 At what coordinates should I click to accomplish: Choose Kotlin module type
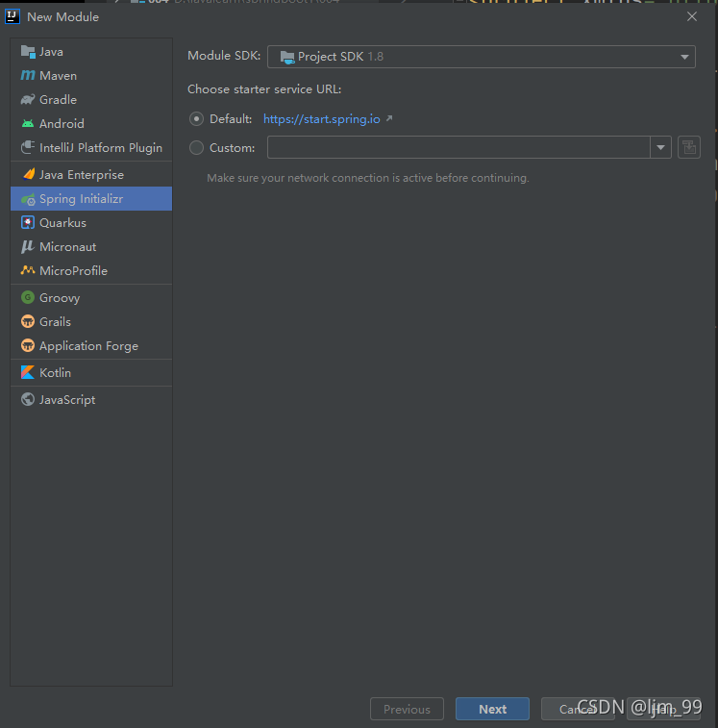(x=91, y=373)
